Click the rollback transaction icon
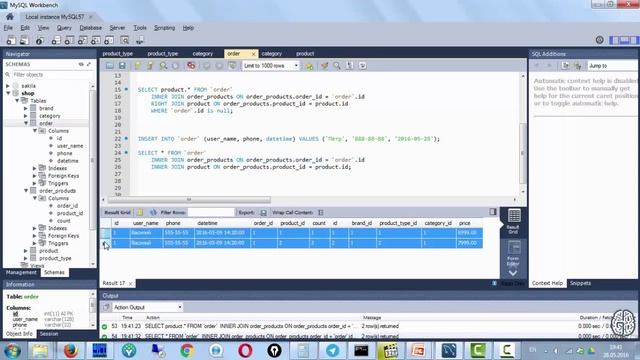Viewport: 640px width, 360px height. coord(219,66)
